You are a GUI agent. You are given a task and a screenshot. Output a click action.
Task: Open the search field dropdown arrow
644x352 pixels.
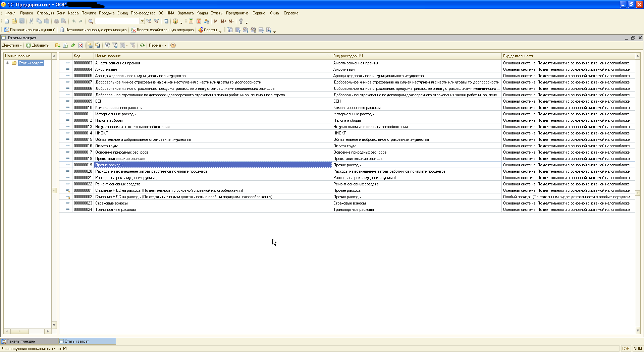pos(142,21)
